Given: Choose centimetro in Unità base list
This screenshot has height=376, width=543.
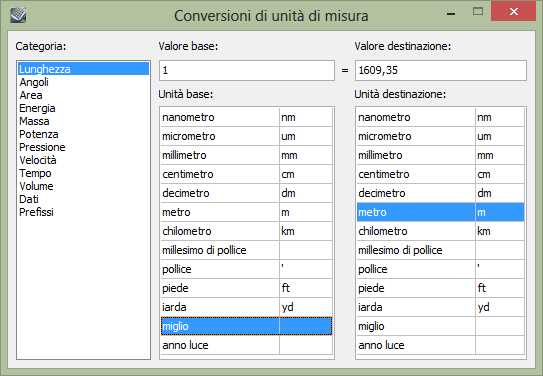Looking at the screenshot, I should [x=246, y=174].
